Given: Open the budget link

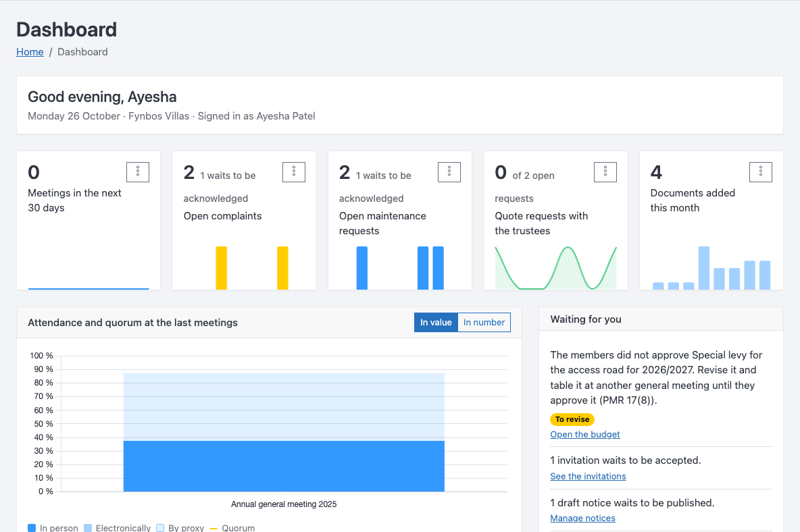Looking at the screenshot, I should coord(585,435).
